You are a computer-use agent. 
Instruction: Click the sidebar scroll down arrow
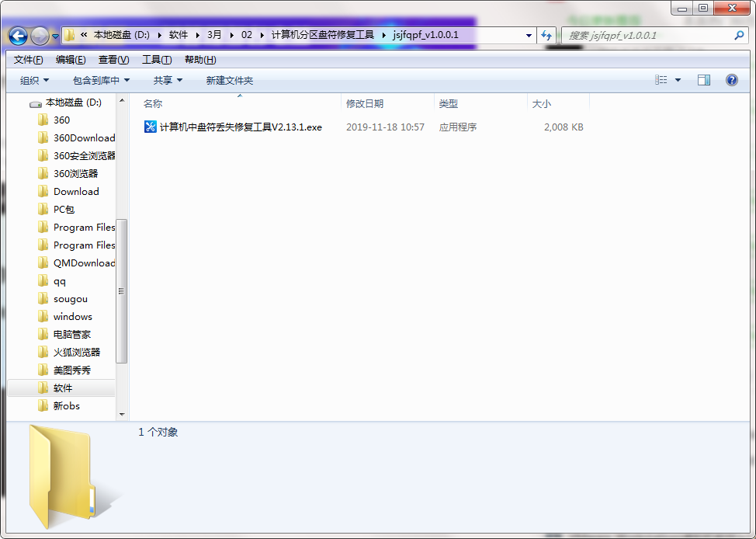click(122, 415)
